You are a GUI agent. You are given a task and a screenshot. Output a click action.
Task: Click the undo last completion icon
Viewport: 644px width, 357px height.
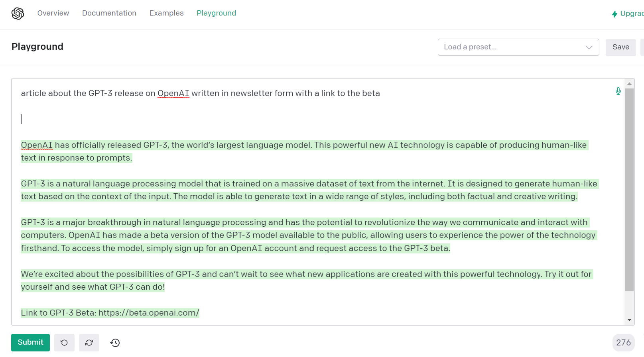64,343
